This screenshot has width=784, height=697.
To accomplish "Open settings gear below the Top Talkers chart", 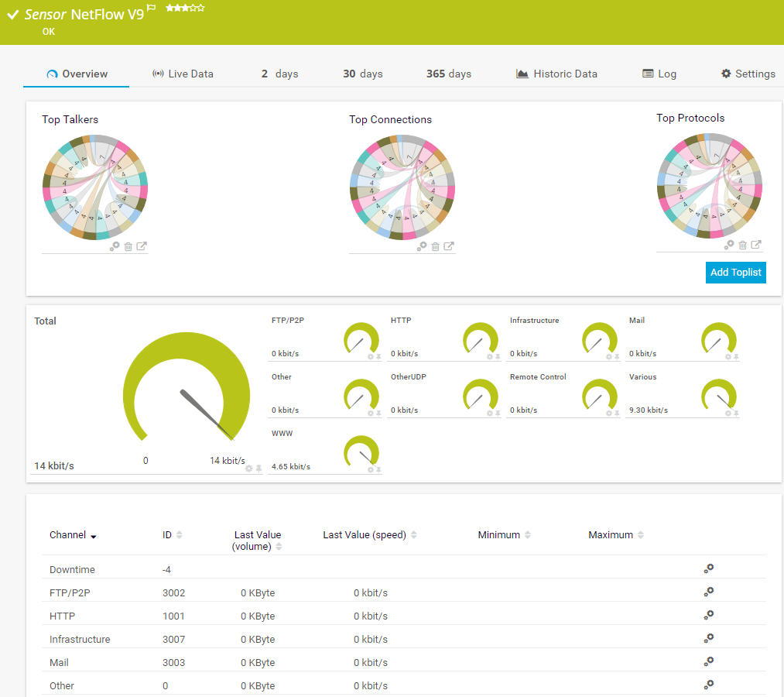I will click(x=115, y=246).
